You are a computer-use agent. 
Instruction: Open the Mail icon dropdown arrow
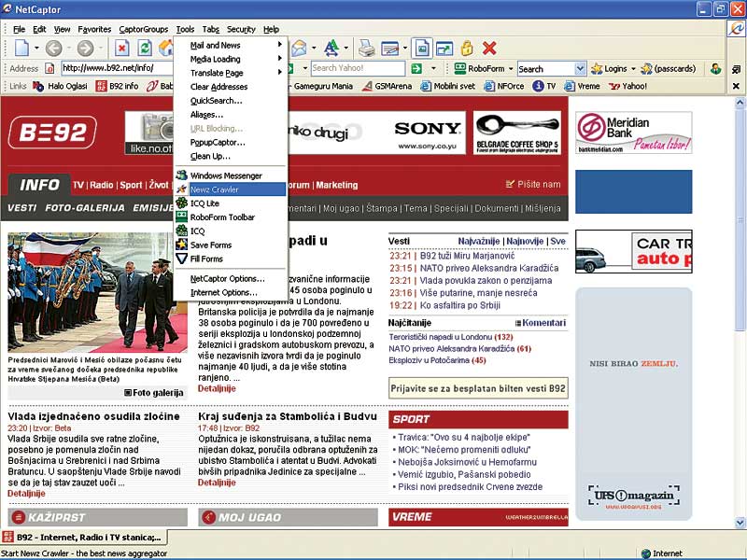point(314,49)
